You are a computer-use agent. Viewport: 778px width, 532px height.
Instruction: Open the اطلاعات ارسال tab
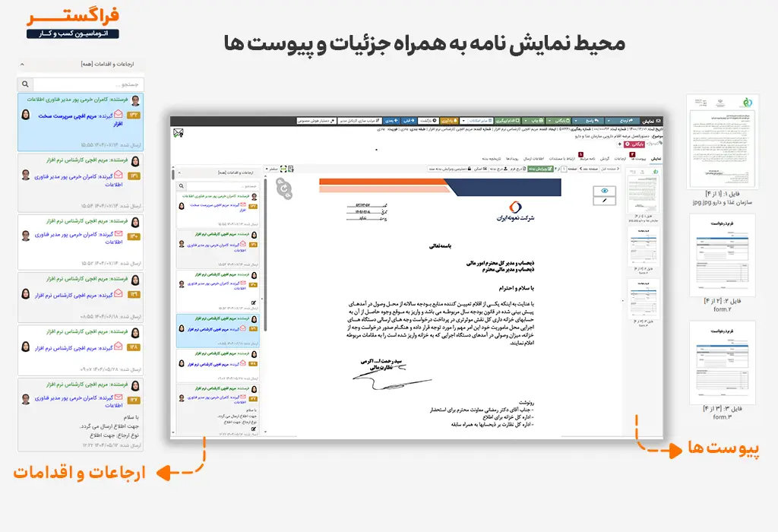[x=533, y=160]
